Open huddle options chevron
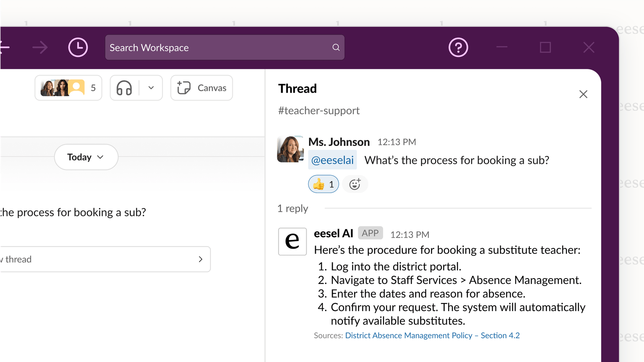 coord(150,88)
